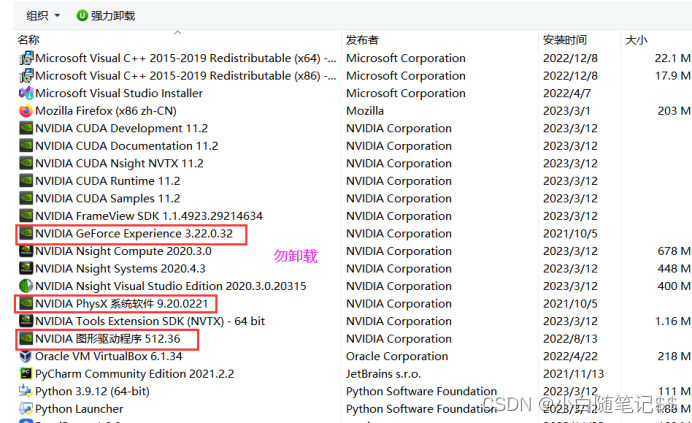Click the NVIDIA FrameView SDK icon
The width and height of the screenshot is (692, 423).
[26, 216]
